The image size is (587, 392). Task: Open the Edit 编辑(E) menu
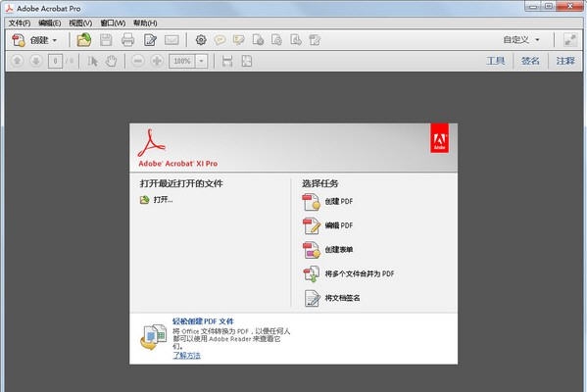point(49,23)
